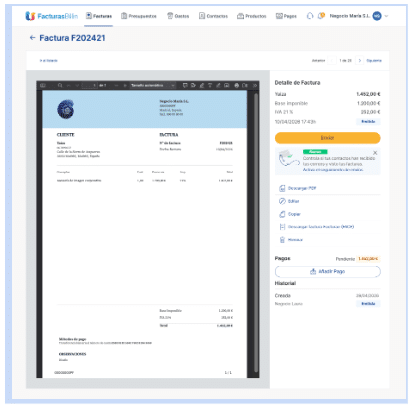Open the Tamaño automático zoom dropdown
The image size is (411, 411).
[x=153, y=85]
